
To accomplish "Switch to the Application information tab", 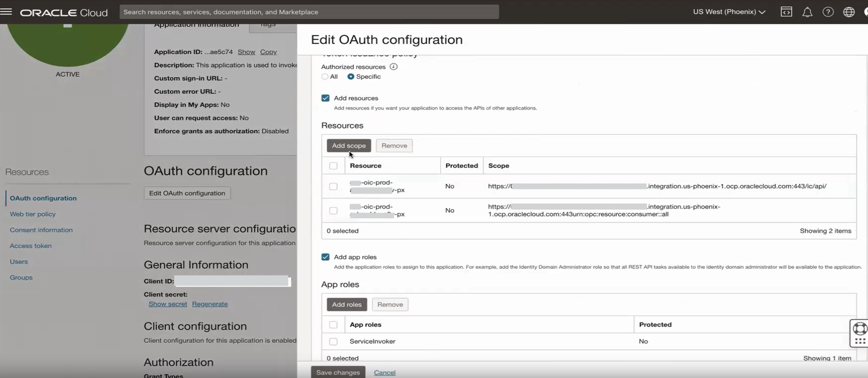I will (197, 25).
